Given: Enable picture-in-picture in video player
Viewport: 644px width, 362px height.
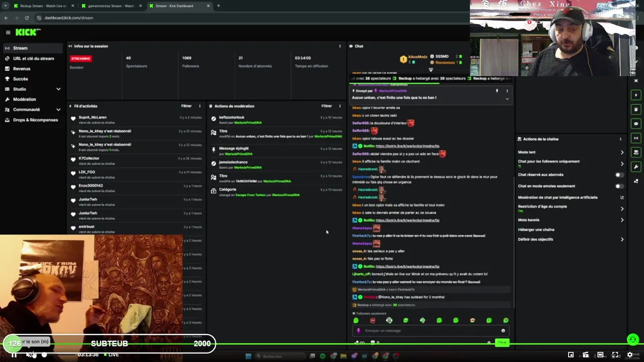Looking at the screenshot, I should (571, 355).
